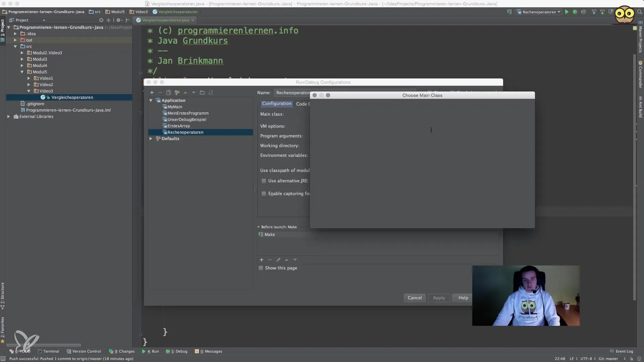Expand the out folder
Image resolution: width=644 pixels, height=362 pixels.
point(15,40)
